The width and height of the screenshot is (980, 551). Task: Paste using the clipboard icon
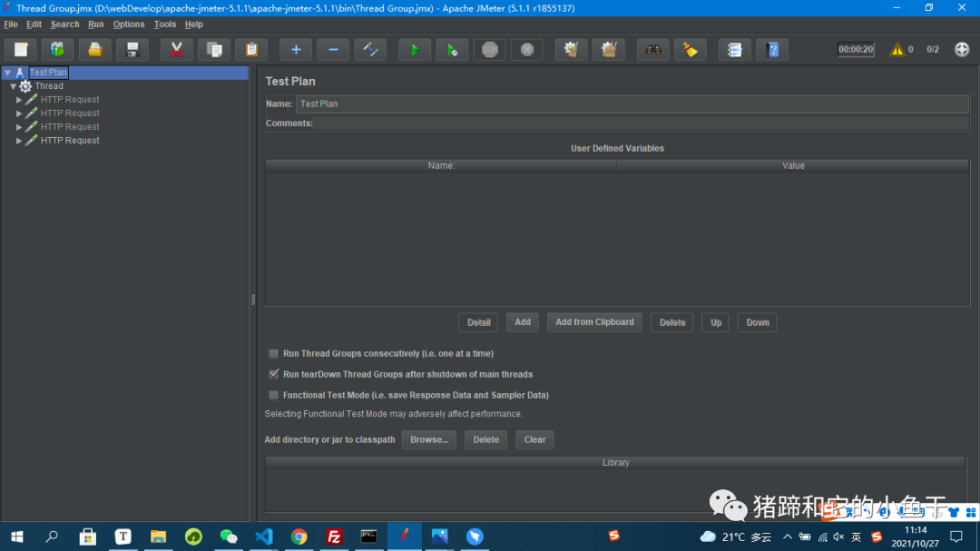tap(251, 49)
